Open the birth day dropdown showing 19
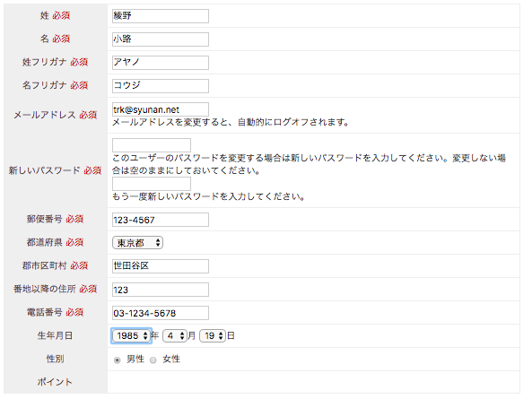Viewport: 532px width, 399px height. pos(213,335)
